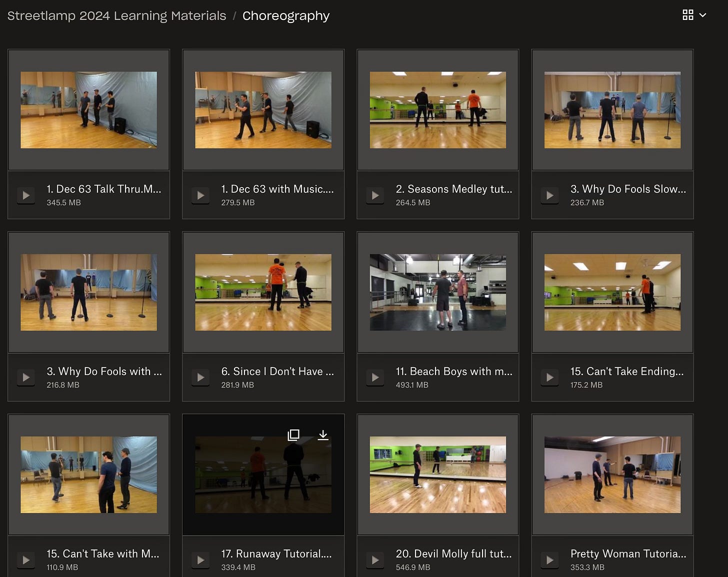Play icon for 20. Devil Molly

pos(375,560)
